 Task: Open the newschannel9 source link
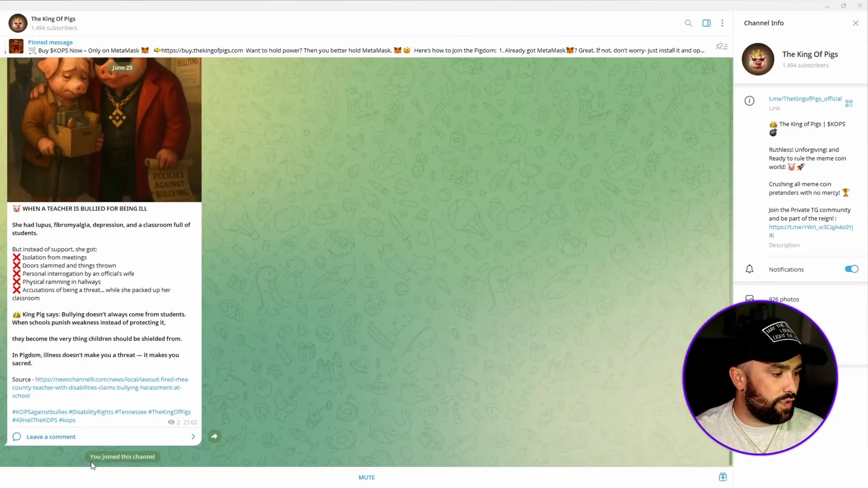100,387
